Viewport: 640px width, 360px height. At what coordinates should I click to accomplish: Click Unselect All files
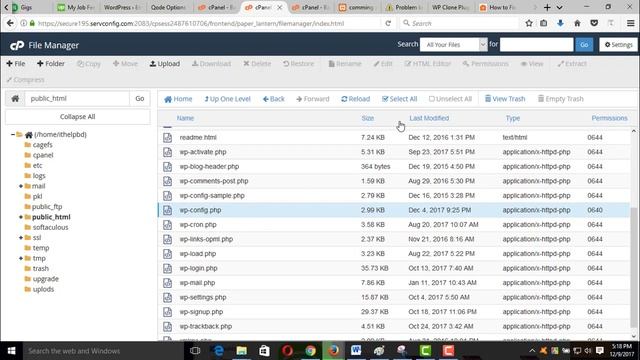[x=450, y=99]
